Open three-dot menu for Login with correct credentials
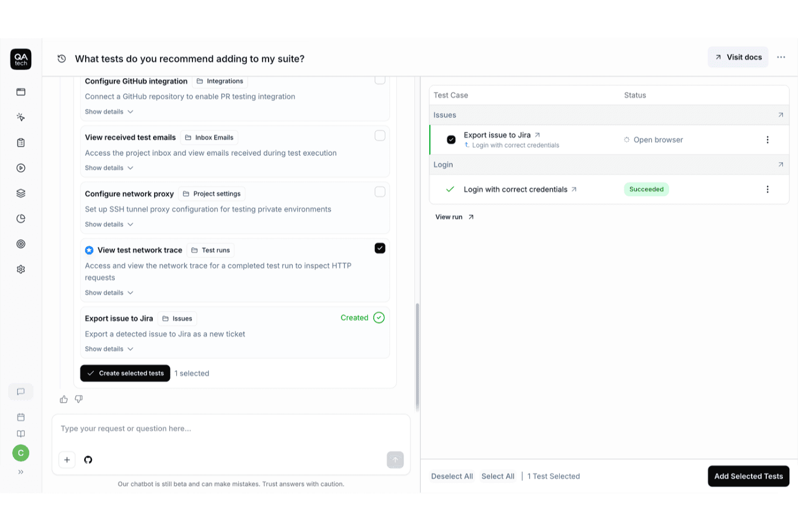This screenshot has width=798, height=532. click(x=768, y=190)
